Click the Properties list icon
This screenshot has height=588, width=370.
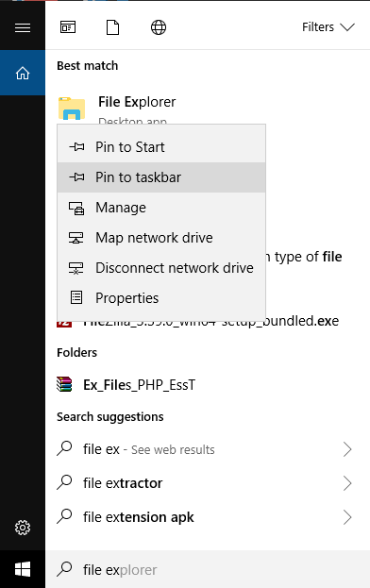[x=76, y=297]
